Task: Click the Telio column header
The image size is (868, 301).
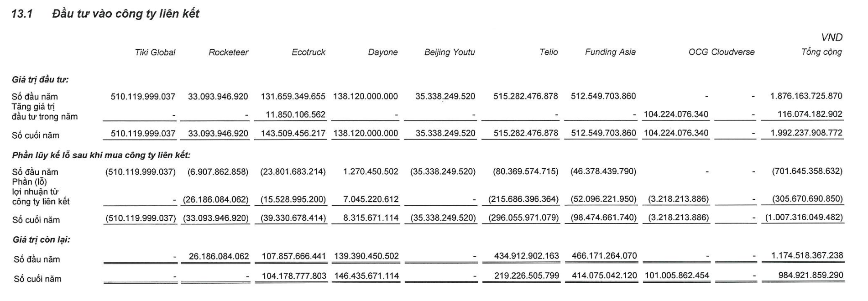Action: pos(549,52)
